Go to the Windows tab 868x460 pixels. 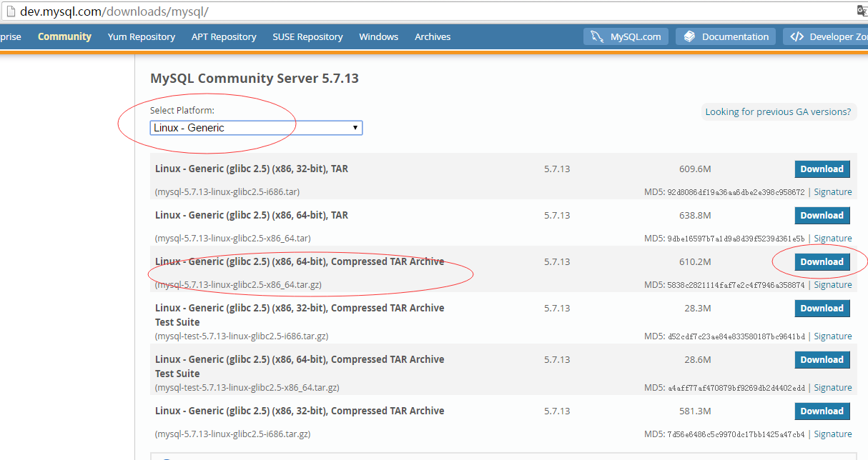coord(378,36)
